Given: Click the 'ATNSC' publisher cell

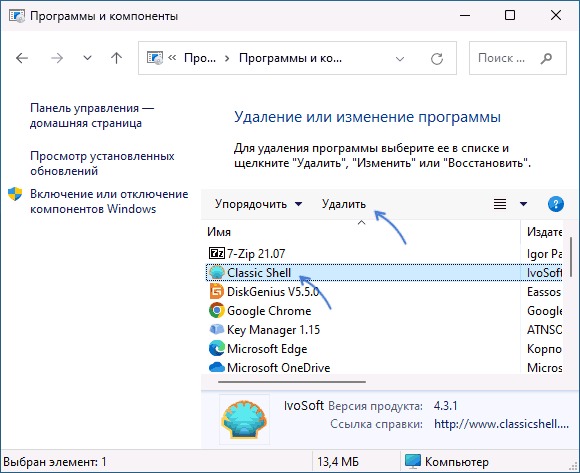Looking at the screenshot, I should pos(544,330).
